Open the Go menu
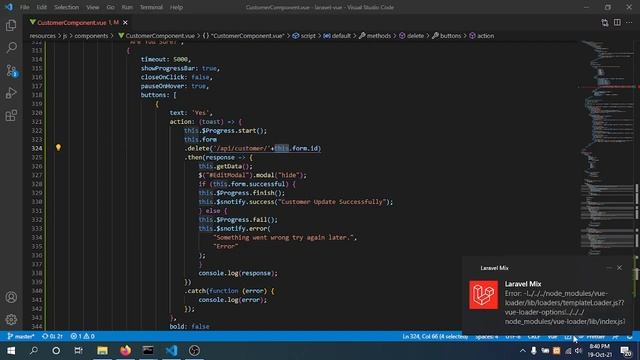 coord(110,7)
